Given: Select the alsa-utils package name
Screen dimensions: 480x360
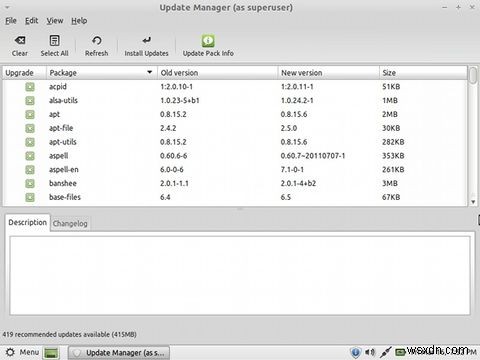Looking at the screenshot, I should click(63, 100).
